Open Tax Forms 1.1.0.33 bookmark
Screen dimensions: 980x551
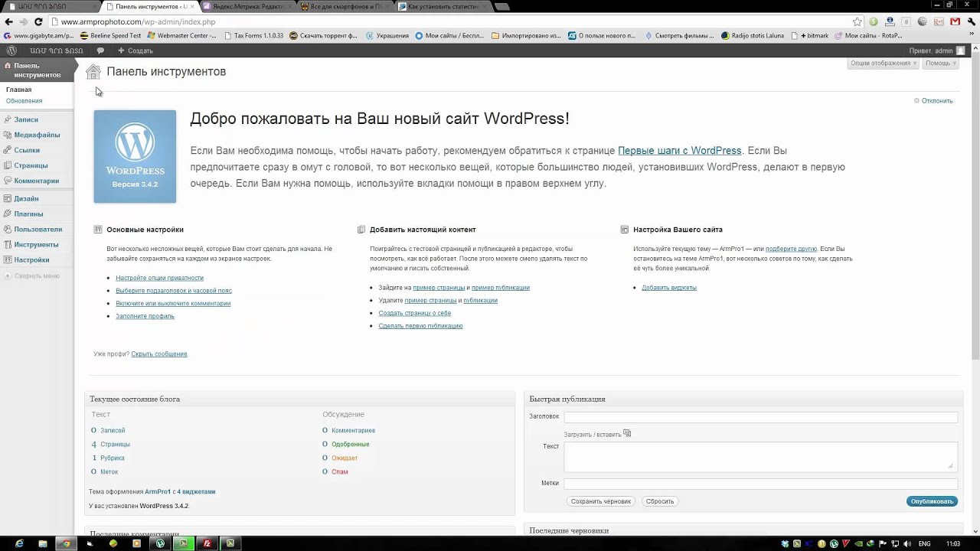click(253, 35)
